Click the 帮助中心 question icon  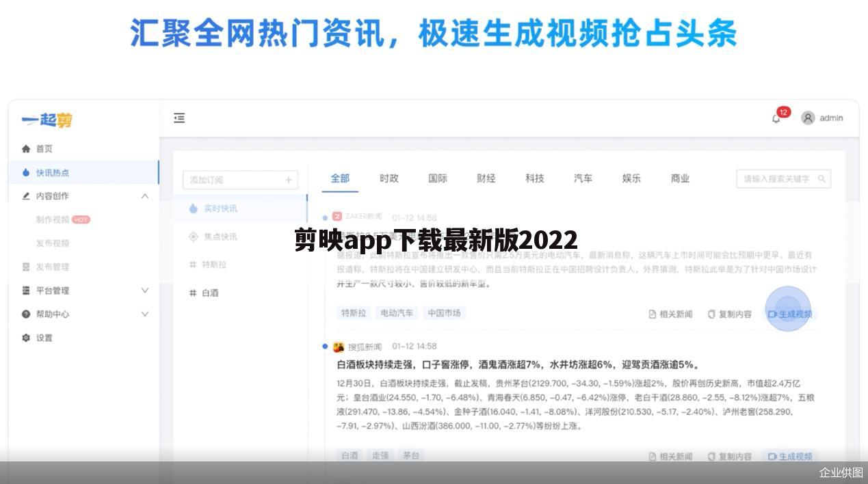(x=26, y=314)
